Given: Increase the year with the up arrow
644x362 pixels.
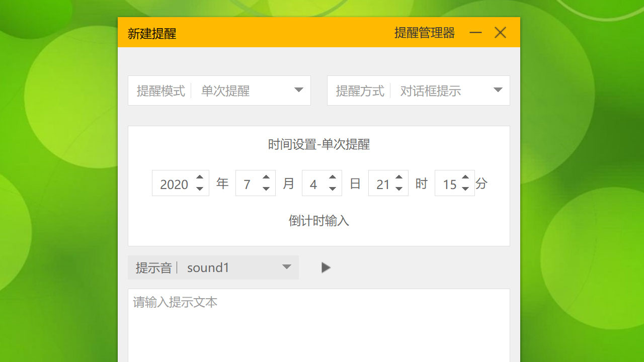Looking at the screenshot, I should click(x=199, y=177).
